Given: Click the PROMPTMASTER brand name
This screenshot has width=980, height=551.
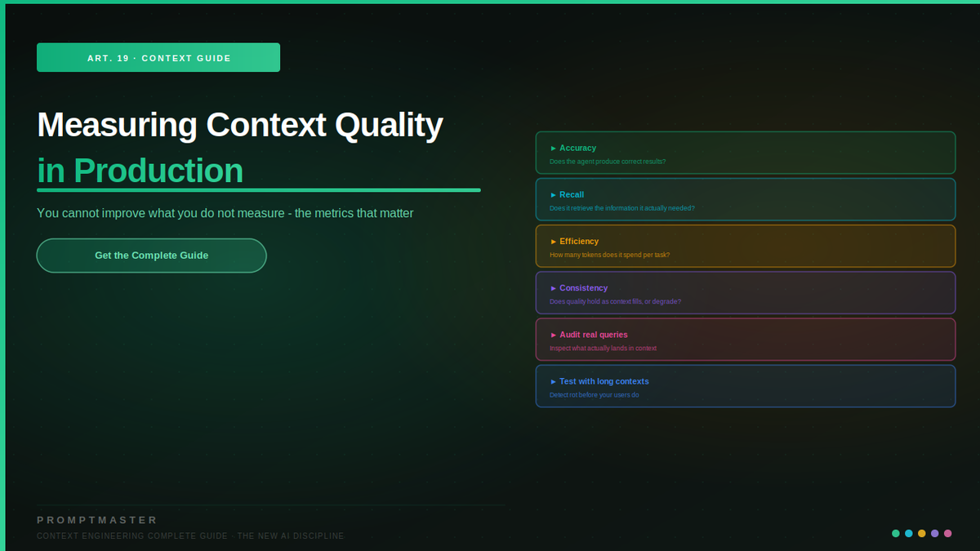Looking at the screenshot, I should click(97, 520).
